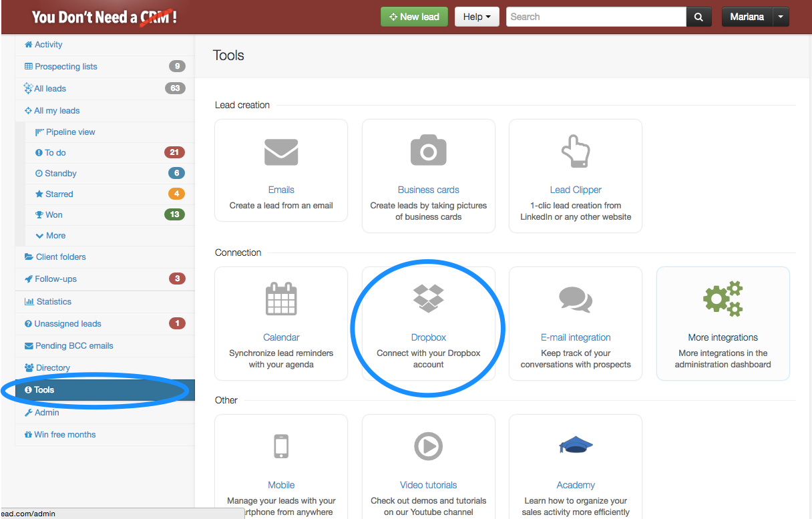The height and width of the screenshot is (519, 812).
Task: Click the wrench icon beside Admin
Action: [x=28, y=413]
